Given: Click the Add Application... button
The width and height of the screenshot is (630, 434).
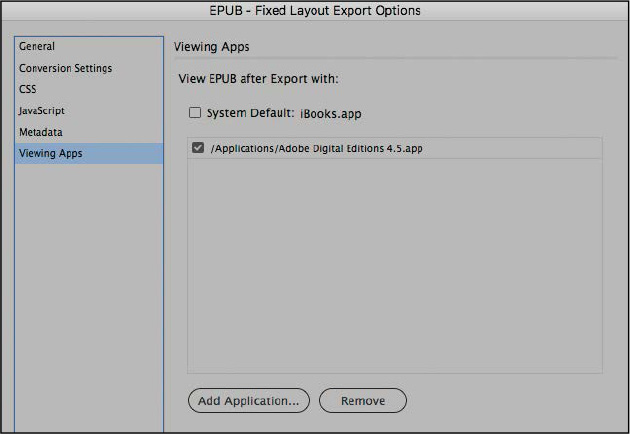Looking at the screenshot, I should [x=249, y=400].
